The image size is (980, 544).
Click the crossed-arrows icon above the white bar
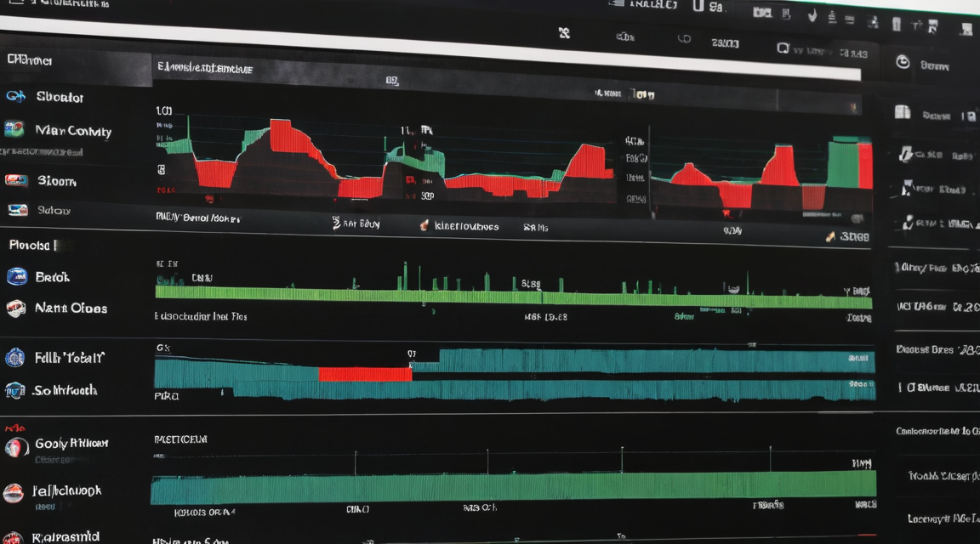coord(564,32)
